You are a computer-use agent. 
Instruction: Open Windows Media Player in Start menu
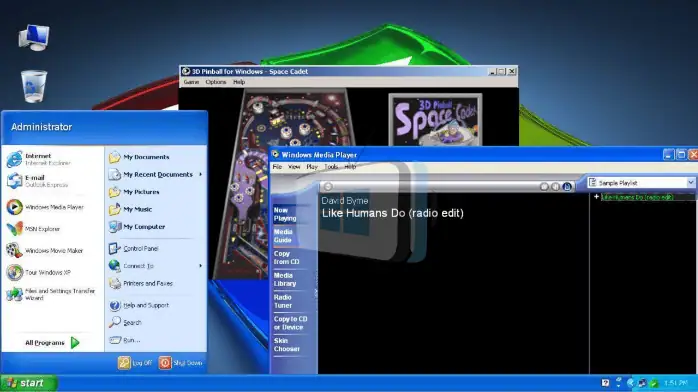pyautogui.click(x=45, y=207)
